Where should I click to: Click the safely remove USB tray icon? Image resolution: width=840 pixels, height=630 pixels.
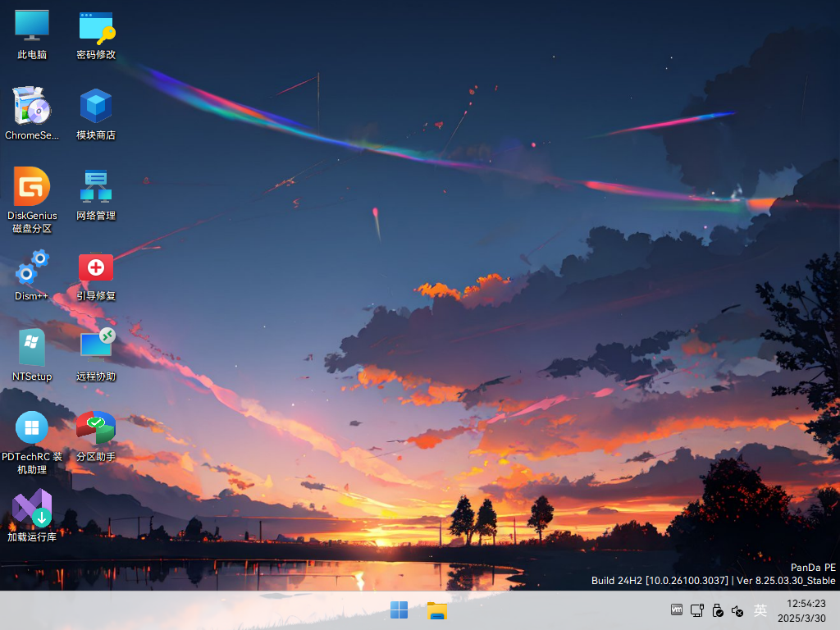pos(718,610)
